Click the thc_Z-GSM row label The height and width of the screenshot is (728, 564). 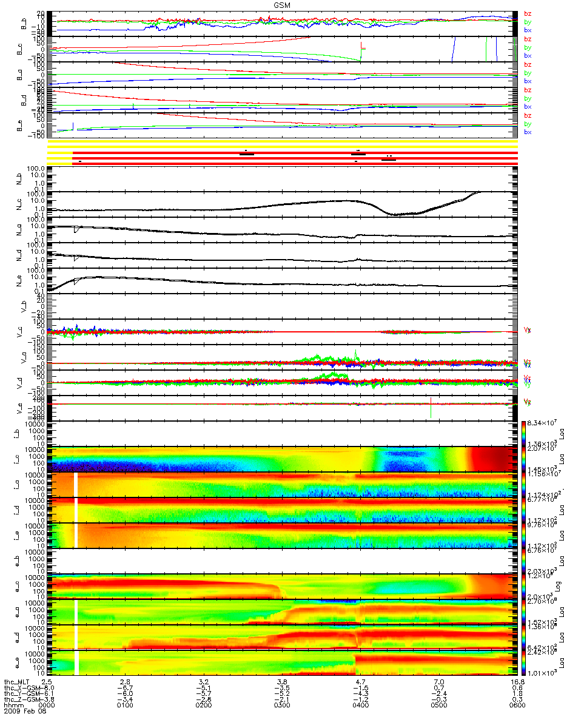click(x=21, y=700)
